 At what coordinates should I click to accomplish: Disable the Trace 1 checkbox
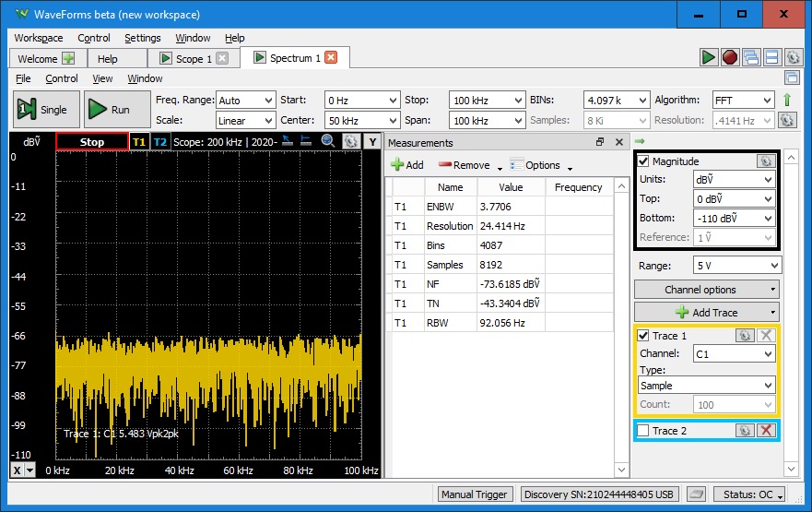[644, 336]
